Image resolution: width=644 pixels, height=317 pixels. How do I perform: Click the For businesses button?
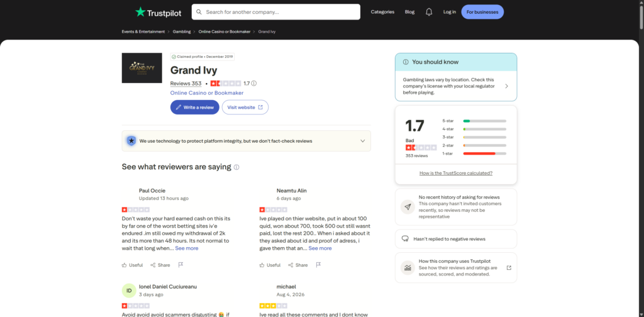(x=482, y=12)
